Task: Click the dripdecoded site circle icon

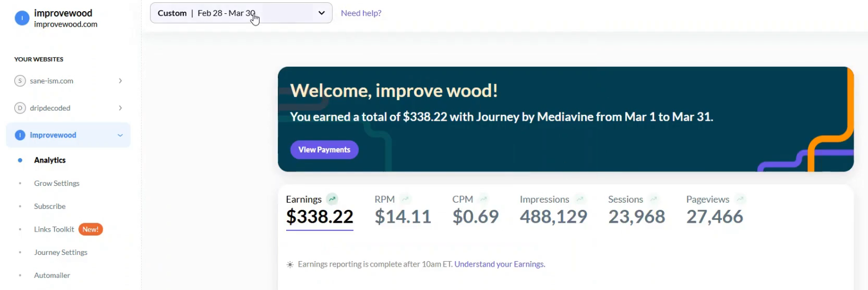Action: 20,108
